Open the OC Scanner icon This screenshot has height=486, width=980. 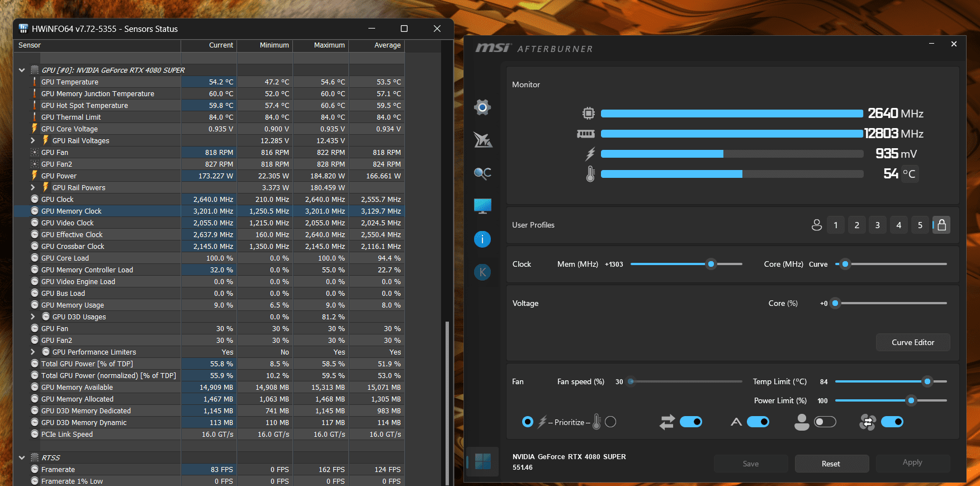pos(482,173)
